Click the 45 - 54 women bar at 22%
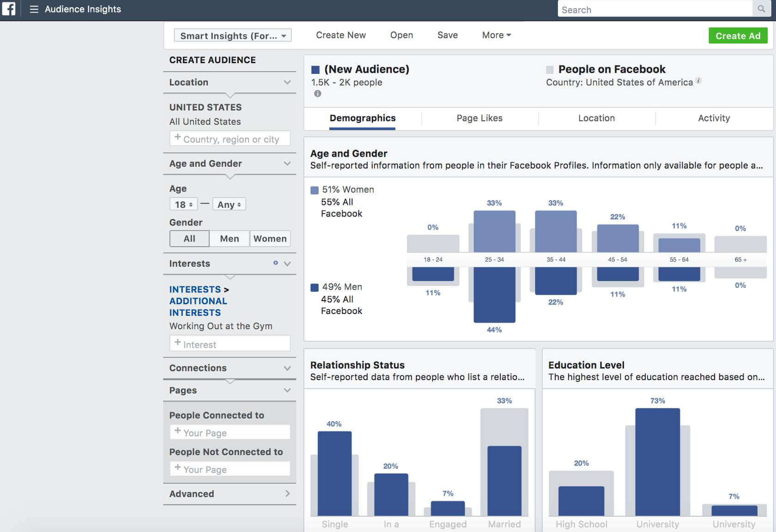The image size is (776, 532). [618, 238]
